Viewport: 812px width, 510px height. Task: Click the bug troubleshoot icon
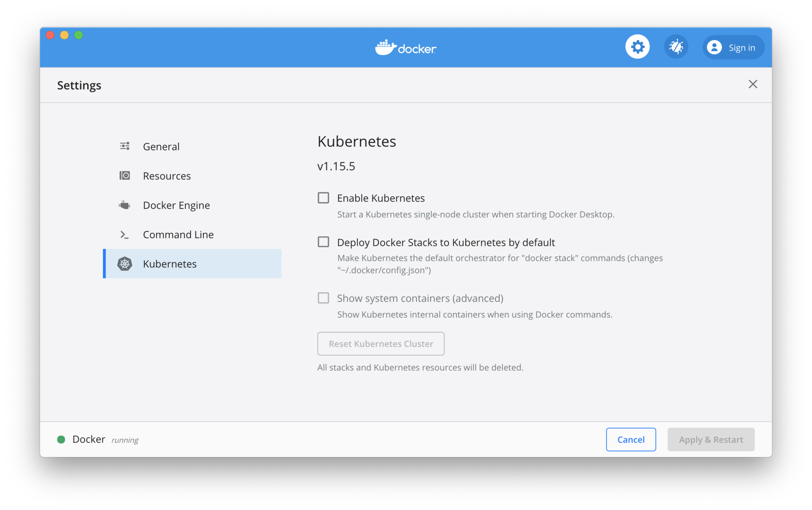(x=676, y=47)
